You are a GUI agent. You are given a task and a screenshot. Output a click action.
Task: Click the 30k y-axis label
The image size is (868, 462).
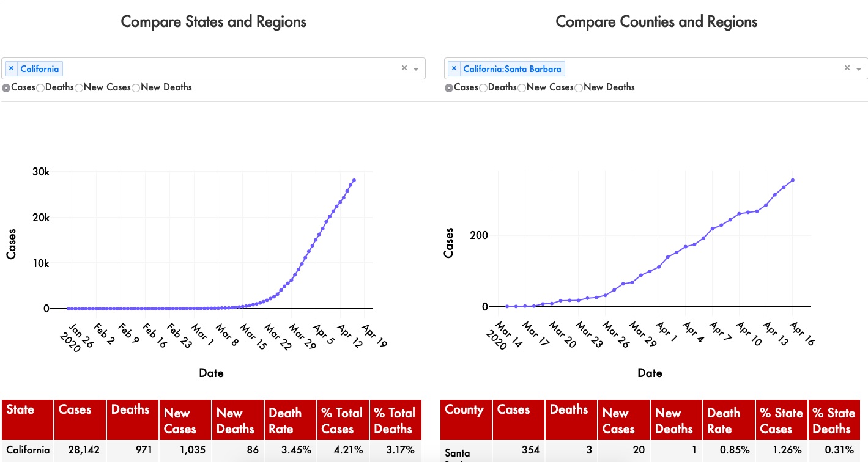click(41, 172)
